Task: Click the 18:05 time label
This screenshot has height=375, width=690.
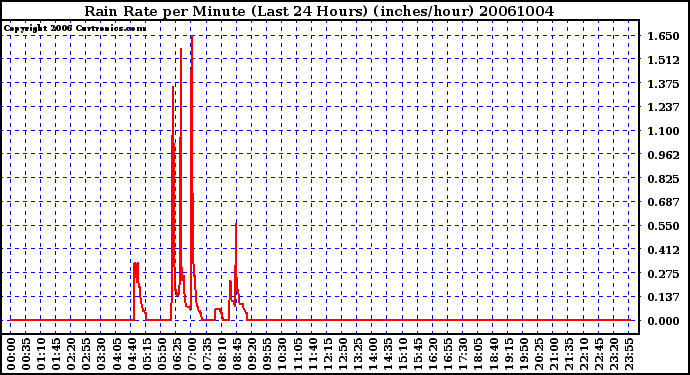Action: [478, 354]
